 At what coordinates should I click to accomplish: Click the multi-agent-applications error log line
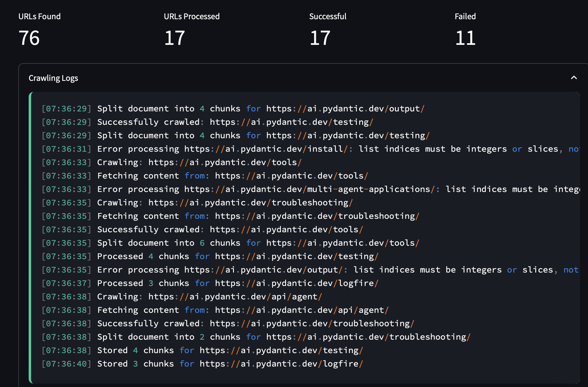click(x=310, y=189)
